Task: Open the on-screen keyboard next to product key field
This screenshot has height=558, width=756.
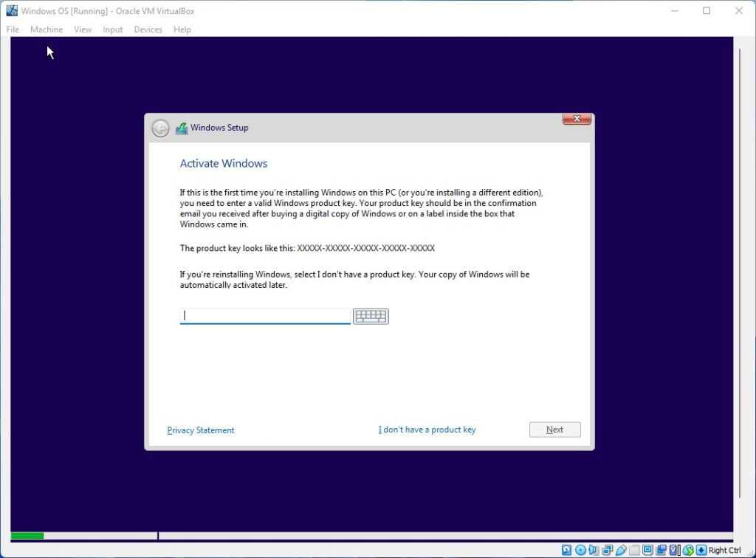Action: [x=371, y=316]
